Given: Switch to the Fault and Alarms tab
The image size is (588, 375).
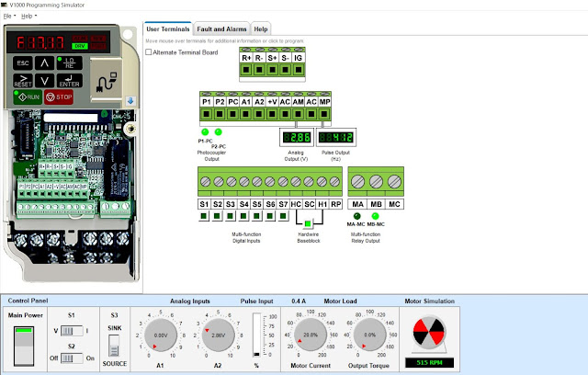Looking at the screenshot, I should (221, 28).
